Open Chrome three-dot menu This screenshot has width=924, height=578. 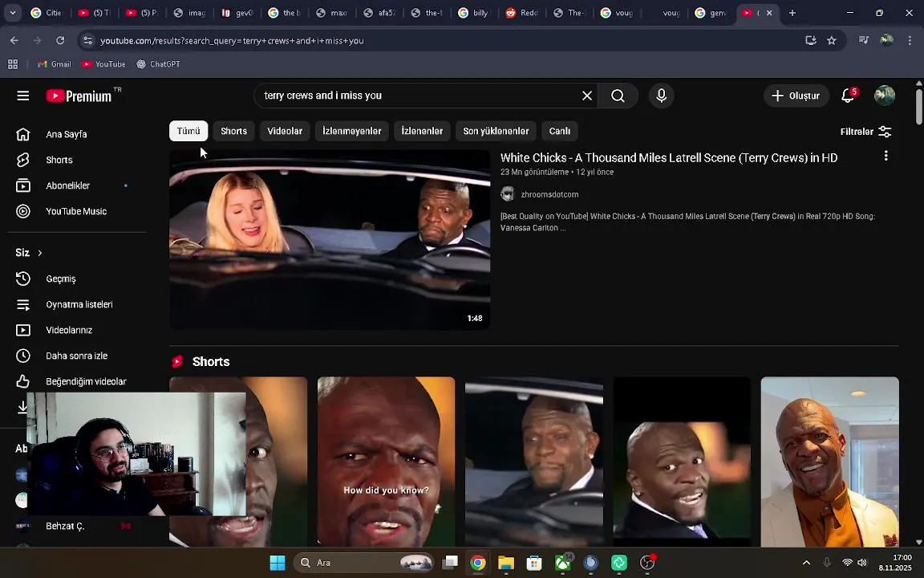pos(910,40)
